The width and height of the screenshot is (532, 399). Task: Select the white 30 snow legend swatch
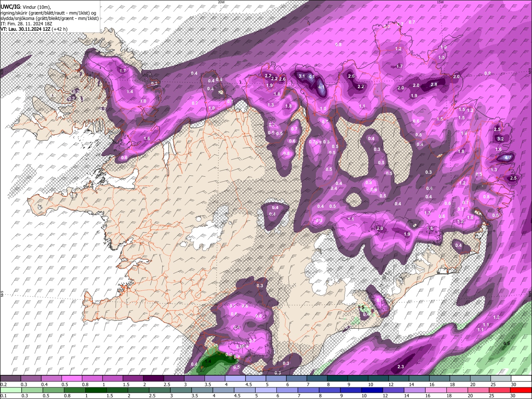pyautogui.click(x=520, y=379)
